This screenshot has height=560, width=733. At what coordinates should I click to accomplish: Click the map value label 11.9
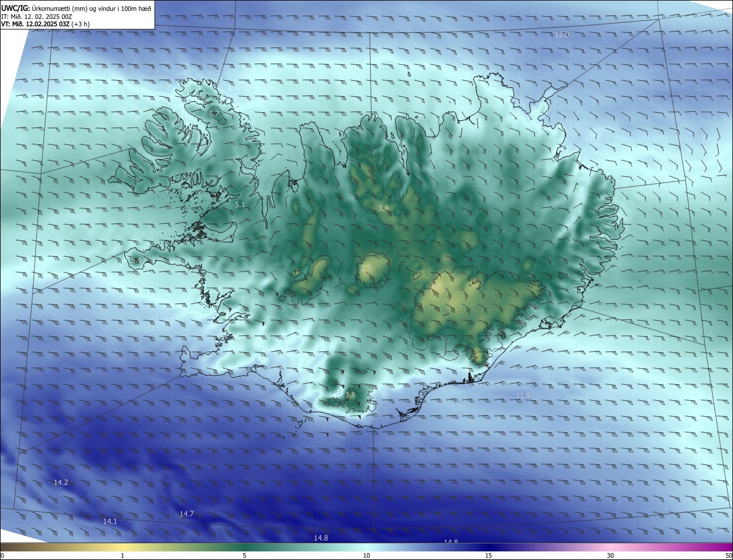tap(523, 396)
